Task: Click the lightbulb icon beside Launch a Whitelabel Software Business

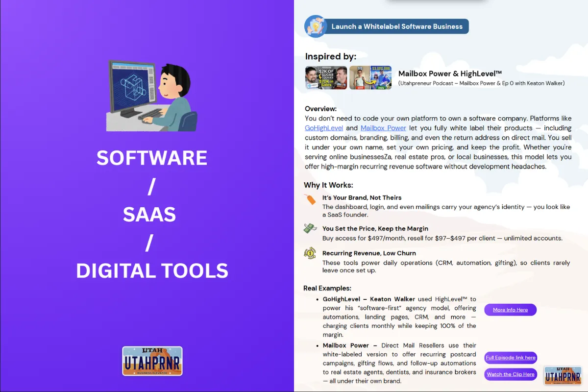Action: pos(316,26)
